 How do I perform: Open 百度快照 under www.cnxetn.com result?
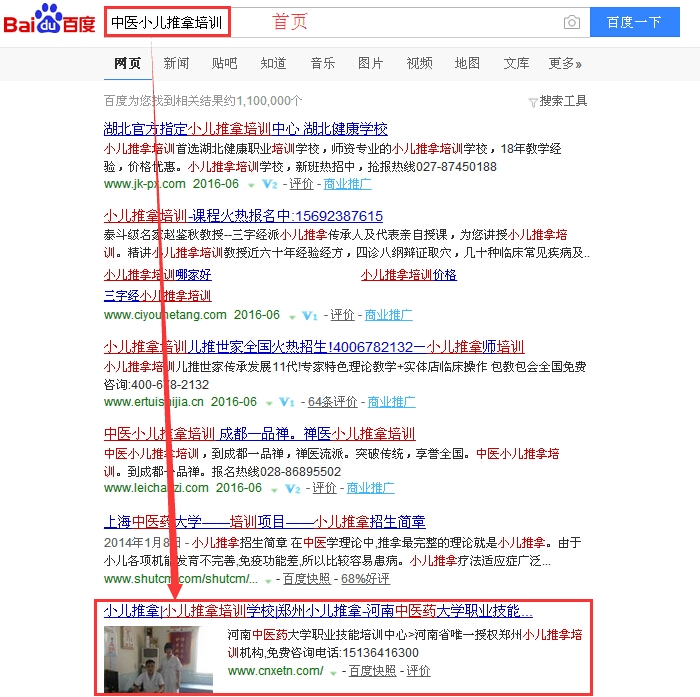pyautogui.click(x=372, y=671)
